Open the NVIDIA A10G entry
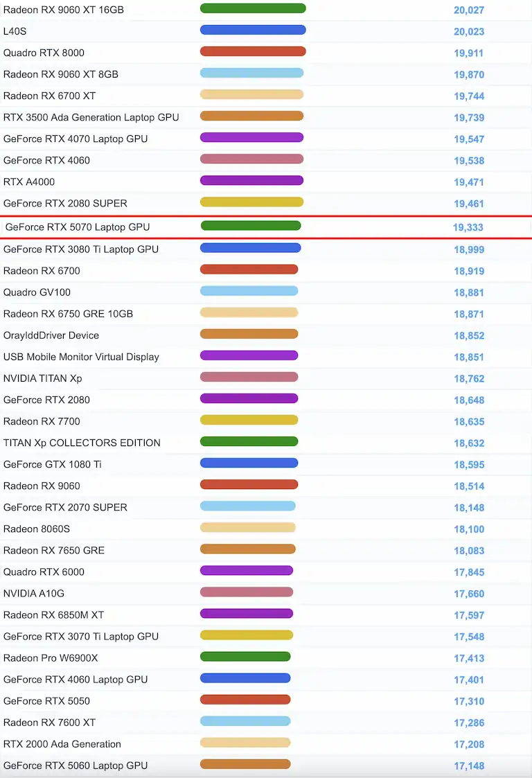This screenshot has height=778, width=532. (x=34, y=594)
